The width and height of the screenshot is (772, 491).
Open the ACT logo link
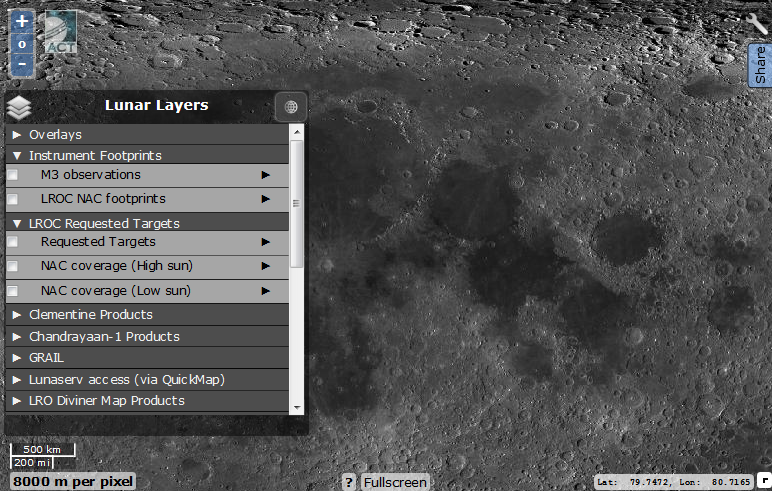(x=61, y=33)
